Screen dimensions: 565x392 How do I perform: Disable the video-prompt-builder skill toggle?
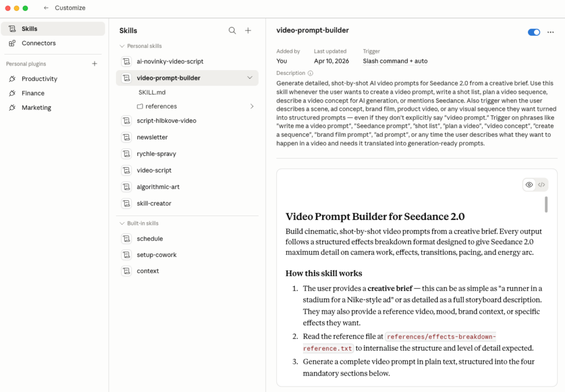(534, 33)
